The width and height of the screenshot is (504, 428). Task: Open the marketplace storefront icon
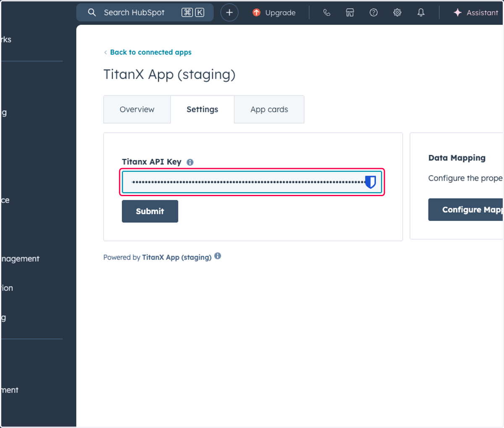350,13
